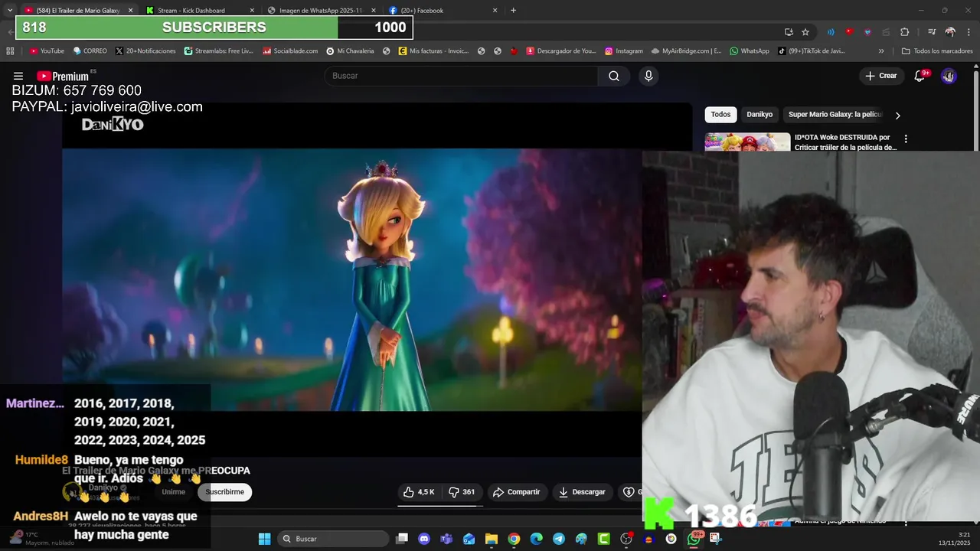The image size is (980, 551).
Task: Open the Mi Chavaleria bookmark
Action: tap(351, 51)
